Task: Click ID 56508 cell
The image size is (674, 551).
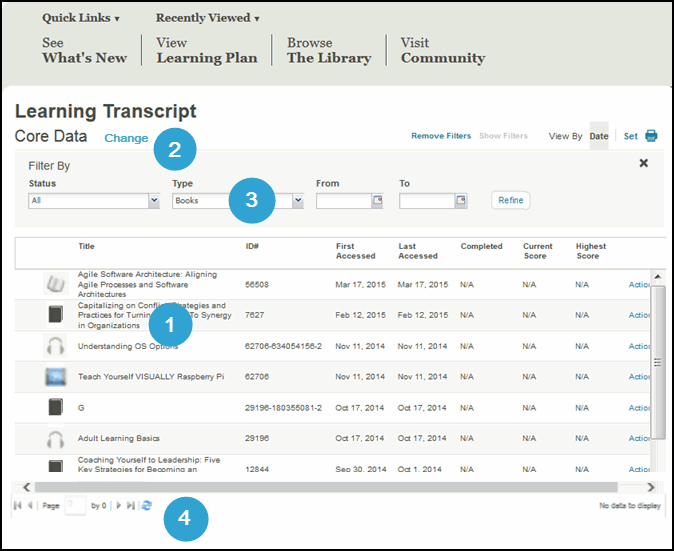Action: (257, 285)
